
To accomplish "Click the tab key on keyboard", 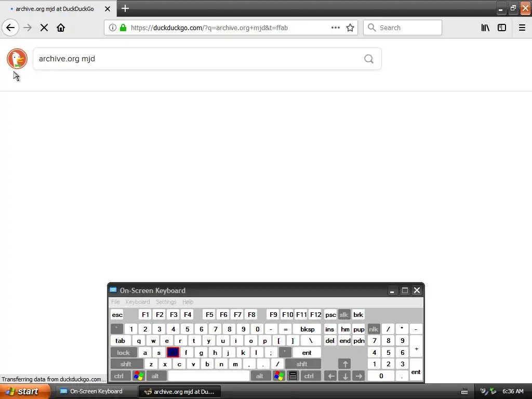I will 121,341.
